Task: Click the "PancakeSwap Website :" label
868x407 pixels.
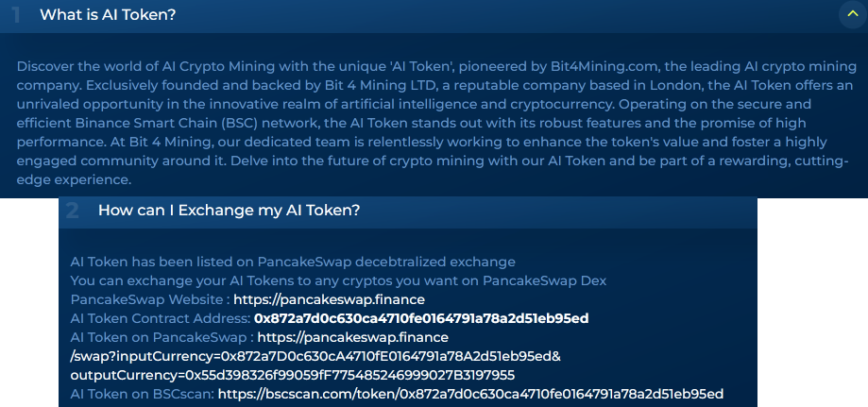Action: (x=150, y=299)
